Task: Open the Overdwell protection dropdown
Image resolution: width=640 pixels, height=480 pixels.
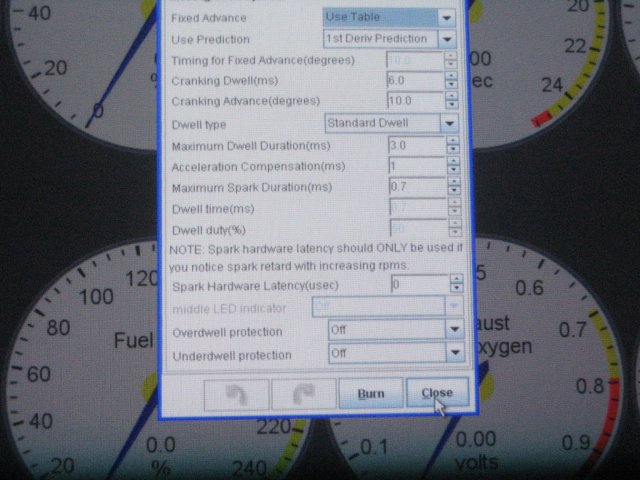Action: (x=396, y=329)
